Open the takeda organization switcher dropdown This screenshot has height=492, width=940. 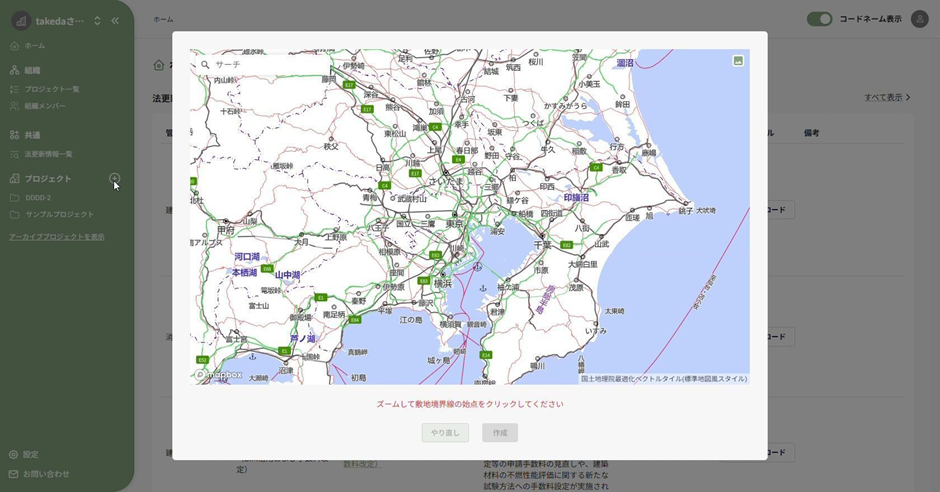click(x=97, y=21)
